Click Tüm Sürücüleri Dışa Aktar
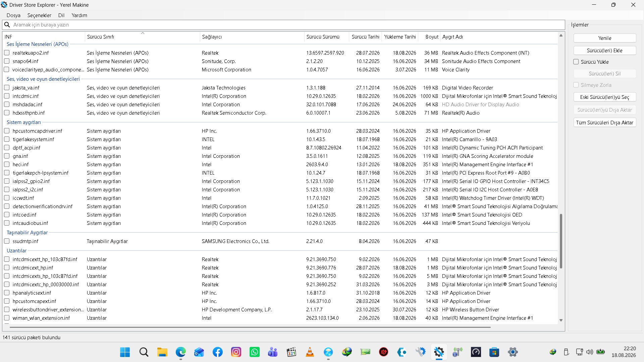644x362 pixels. (x=605, y=122)
